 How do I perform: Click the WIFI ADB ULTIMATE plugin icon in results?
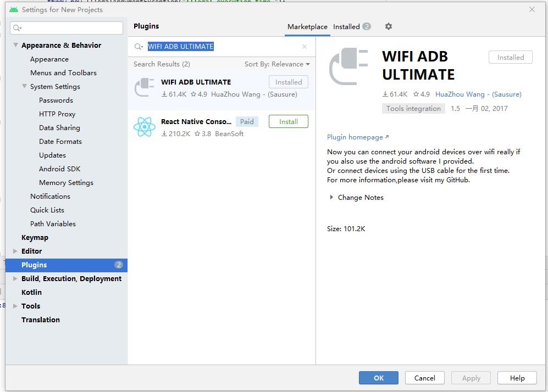pyautogui.click(x=145, y=87)
